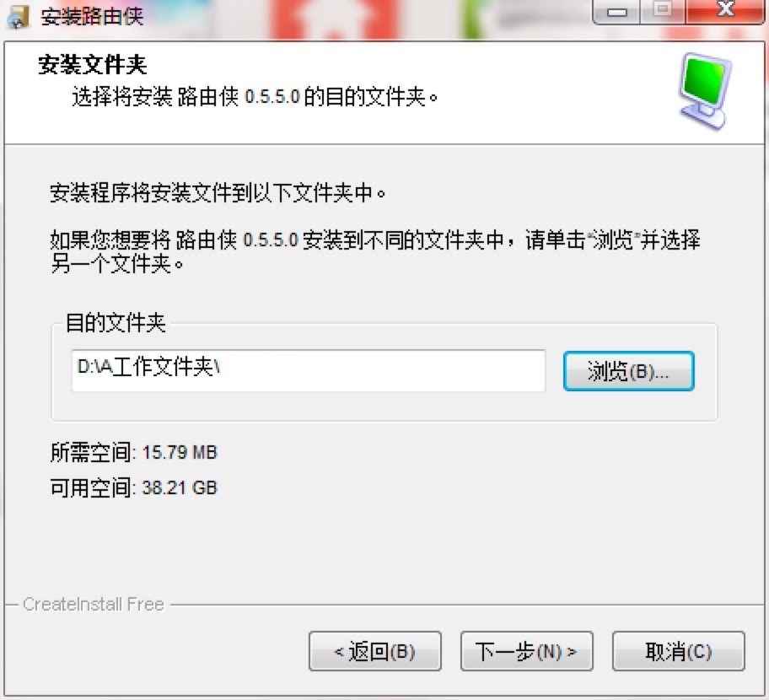The width and height of the screenshot is (769, 700).
Task: Cancel the setup with 取消(C)
Action: 678,651
